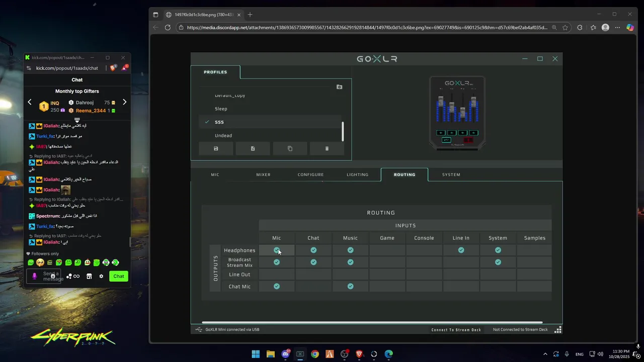
Task: Open the LIGHTING tab
Action: pyautogui.click(x=357, y=174)
